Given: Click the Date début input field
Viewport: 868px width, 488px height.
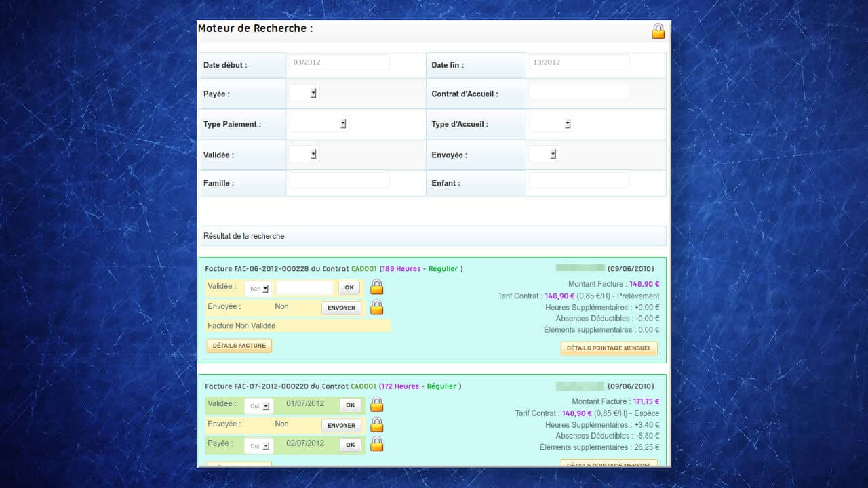Looking at the screenshot, I should tap(339, 62).
